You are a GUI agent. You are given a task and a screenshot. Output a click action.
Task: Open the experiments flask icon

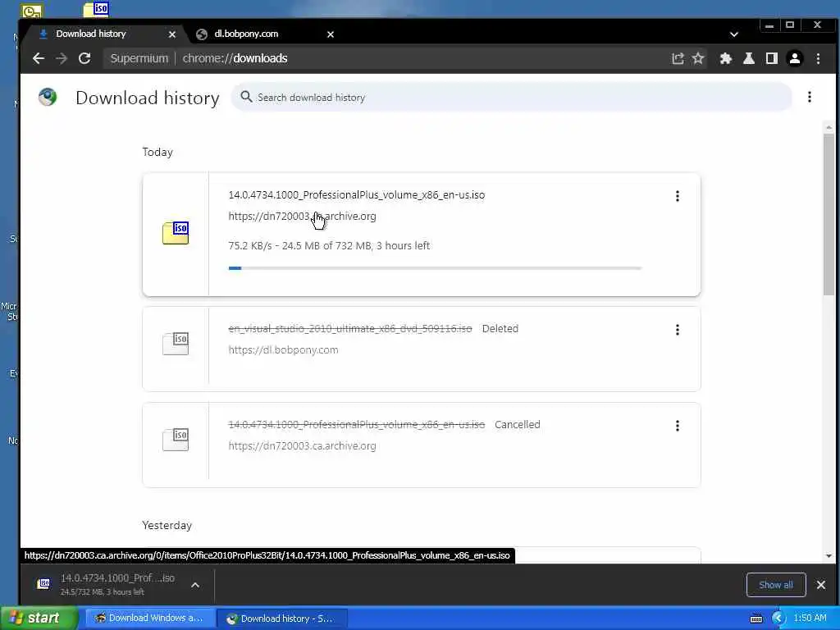(x=749, y=58)
